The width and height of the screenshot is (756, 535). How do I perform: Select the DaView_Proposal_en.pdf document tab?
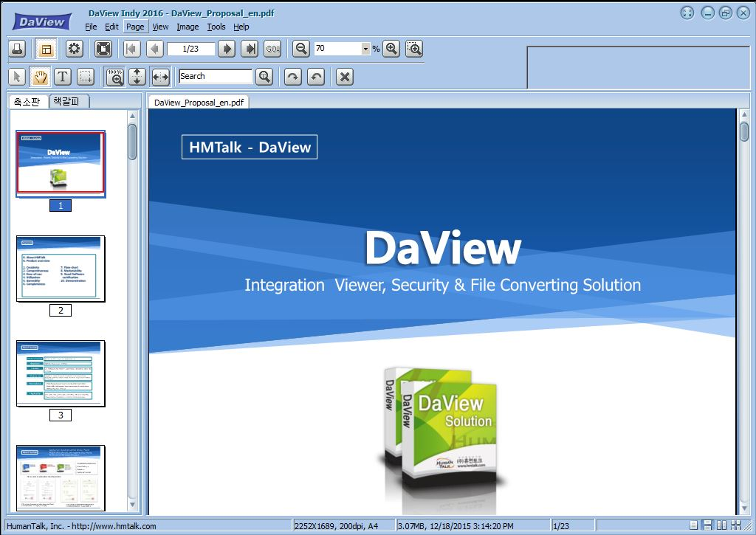pos(199,102)
